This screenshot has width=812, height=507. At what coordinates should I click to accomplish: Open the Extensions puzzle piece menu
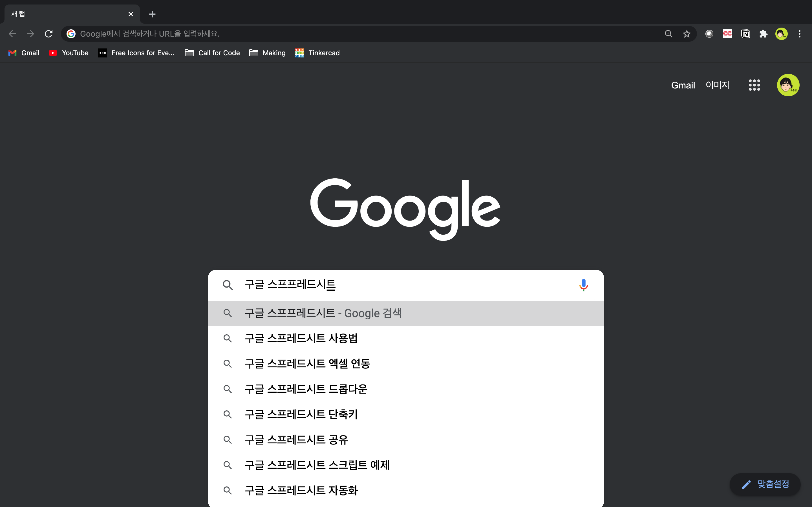(763, 34)
